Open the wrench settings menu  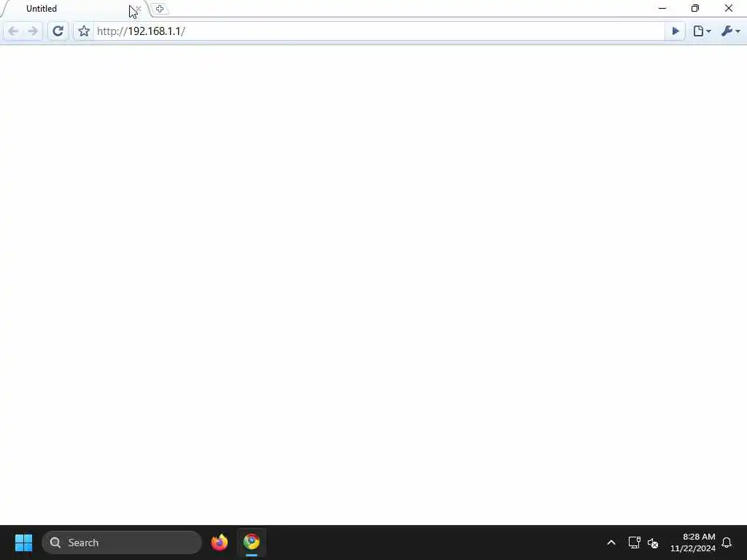click(x=731, y=31)
